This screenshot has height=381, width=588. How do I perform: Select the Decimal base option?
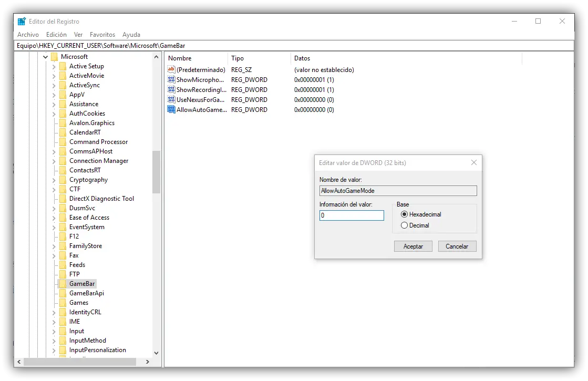coord(404,225)
